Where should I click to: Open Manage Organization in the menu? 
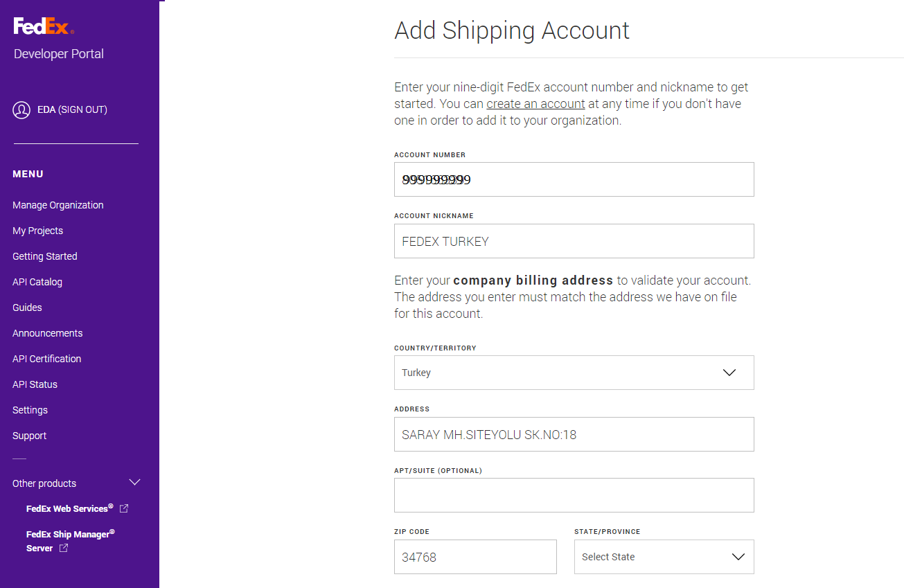[58, 205]
